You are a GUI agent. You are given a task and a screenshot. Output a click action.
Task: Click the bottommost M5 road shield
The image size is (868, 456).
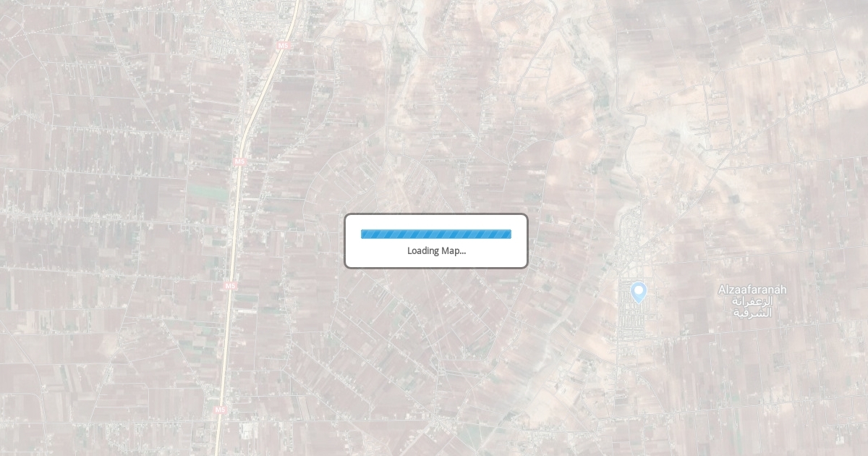(x=219, y=410)
